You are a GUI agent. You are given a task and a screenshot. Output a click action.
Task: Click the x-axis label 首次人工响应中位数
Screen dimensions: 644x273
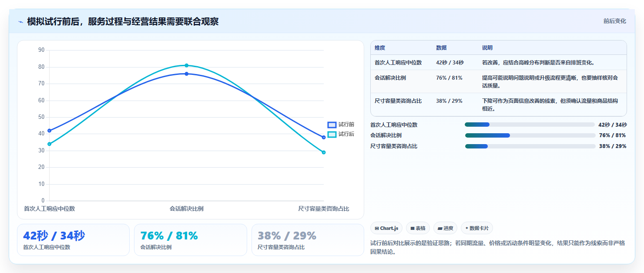[x=50, y=209]
